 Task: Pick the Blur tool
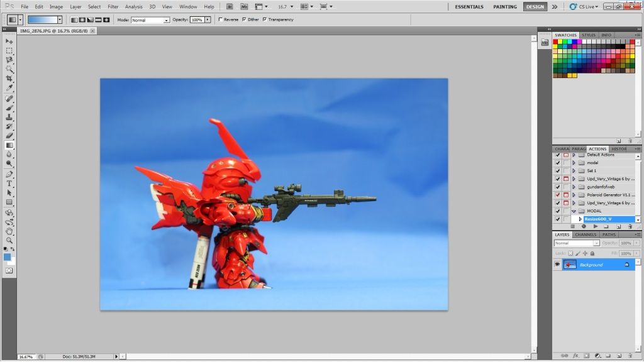tap(9, 154)
